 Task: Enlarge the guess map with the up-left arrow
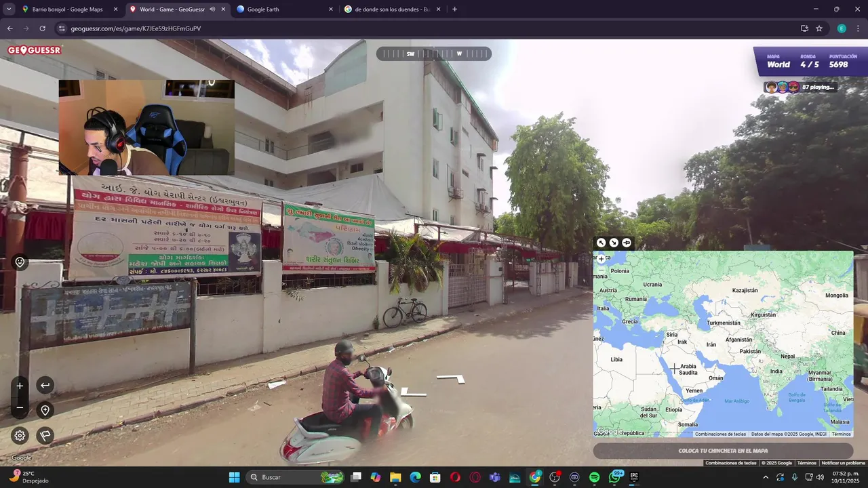[601, 243]
